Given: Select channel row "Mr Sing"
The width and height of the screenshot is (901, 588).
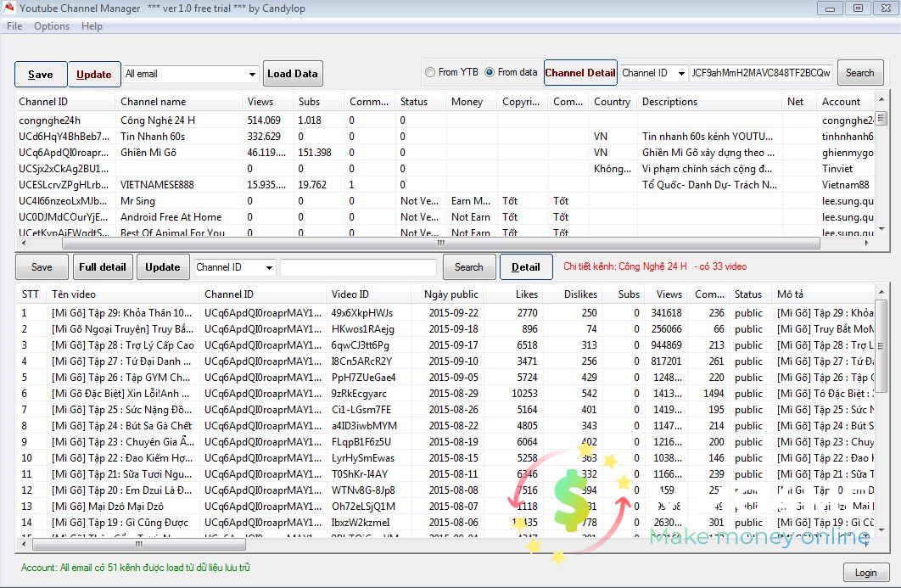Looking at the screenshot, I should (445, 200).
